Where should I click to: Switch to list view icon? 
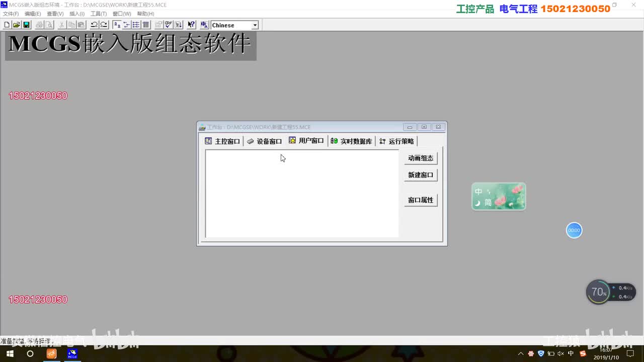[x=136, y=25]
